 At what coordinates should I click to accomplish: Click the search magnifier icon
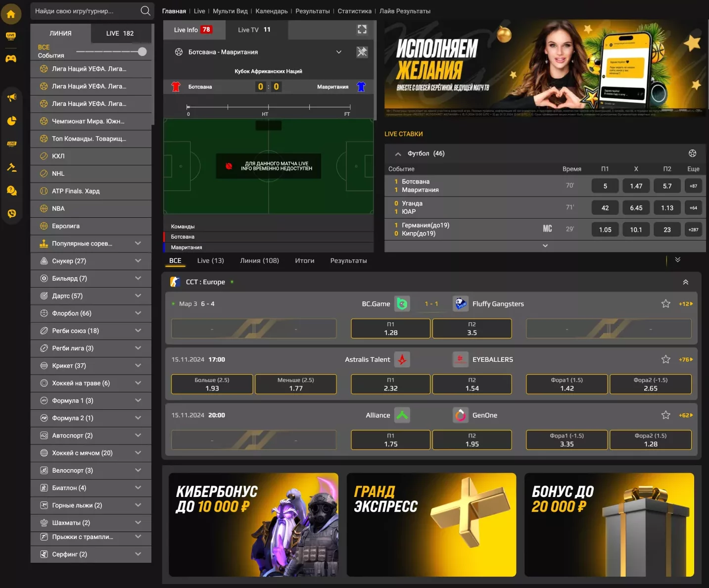[x=145, y=11]
